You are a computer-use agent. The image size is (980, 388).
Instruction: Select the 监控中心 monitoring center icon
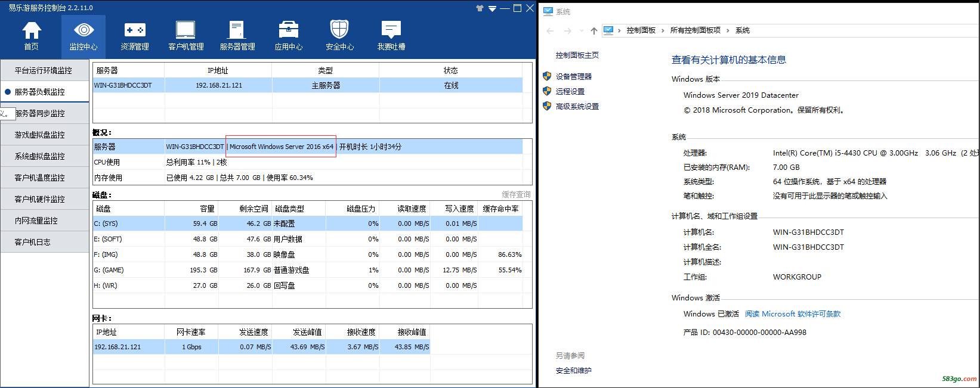pyautogui.click(x=84, y=36)
